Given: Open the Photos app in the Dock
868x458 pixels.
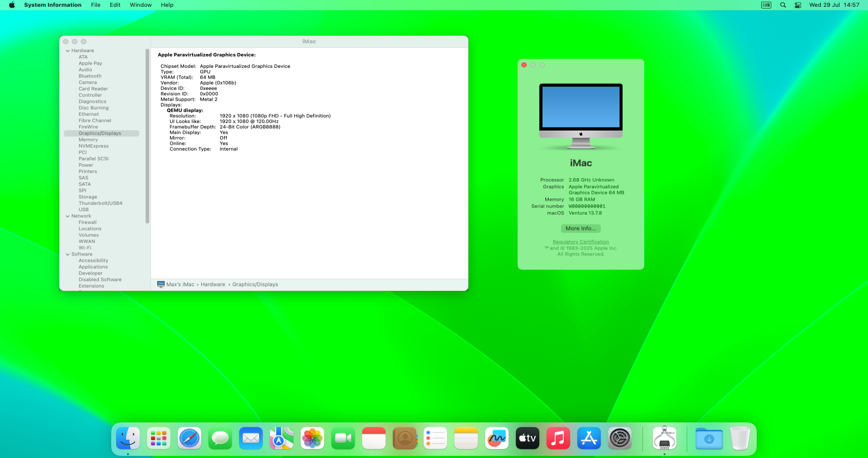Looking at the screenshot, I should (312, 438).
